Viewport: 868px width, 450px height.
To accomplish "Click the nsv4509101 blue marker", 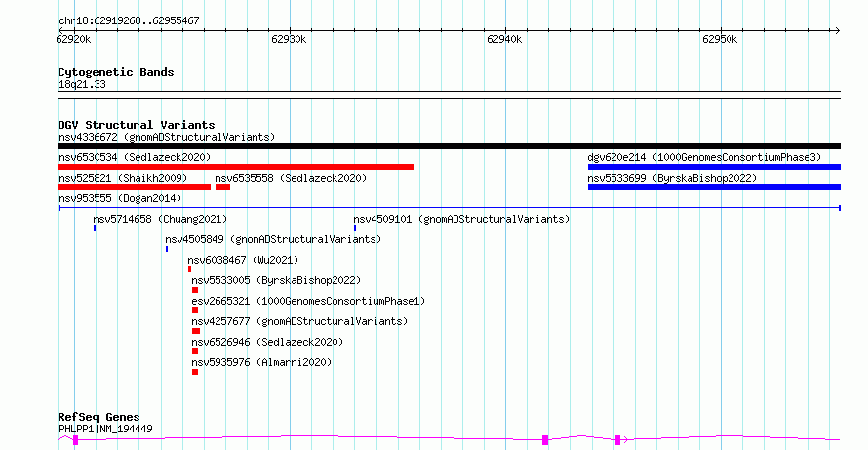I will click(355, 228).
